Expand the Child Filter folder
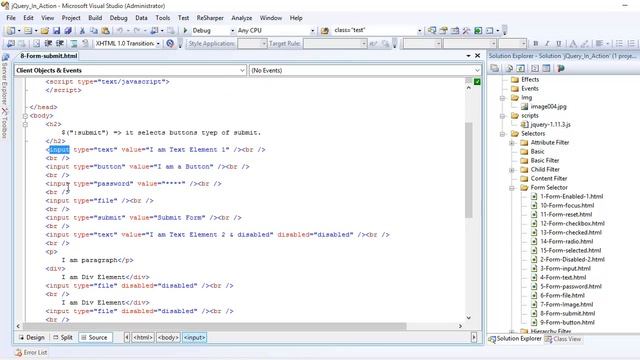This screenshot has width=640, height=360. click(512, 170)
